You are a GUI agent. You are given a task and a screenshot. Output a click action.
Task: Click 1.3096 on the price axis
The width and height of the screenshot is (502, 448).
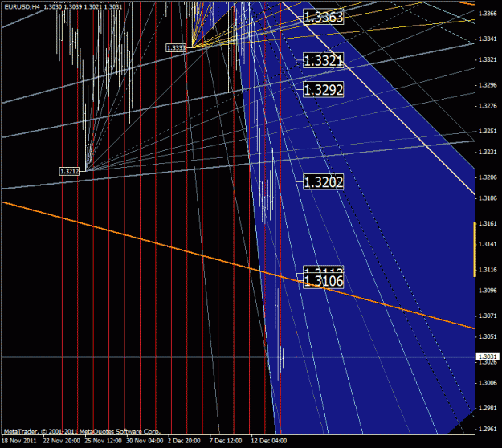488,291
